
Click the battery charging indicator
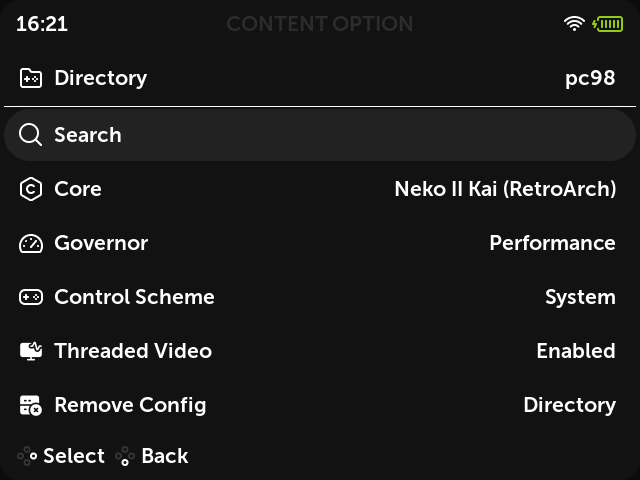tap(608, 24)
